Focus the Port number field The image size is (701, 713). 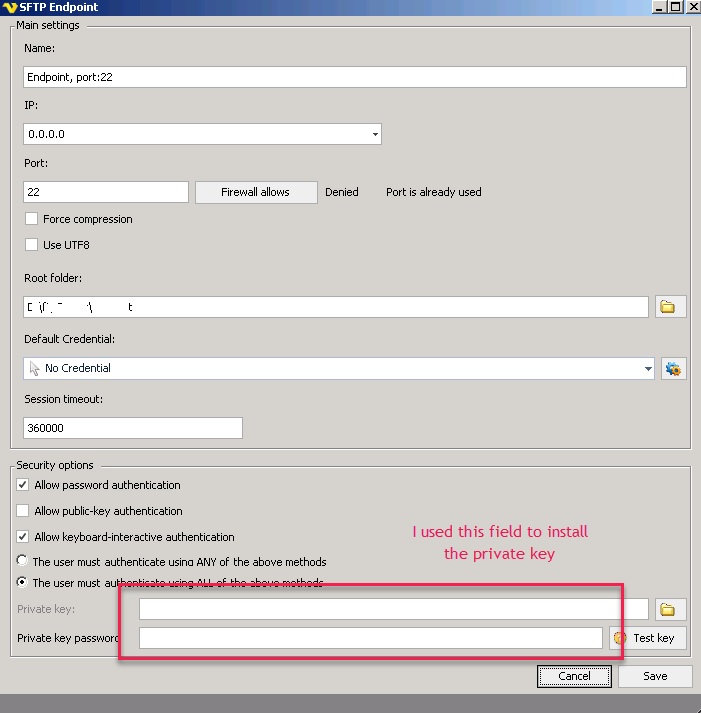point(105,192)
